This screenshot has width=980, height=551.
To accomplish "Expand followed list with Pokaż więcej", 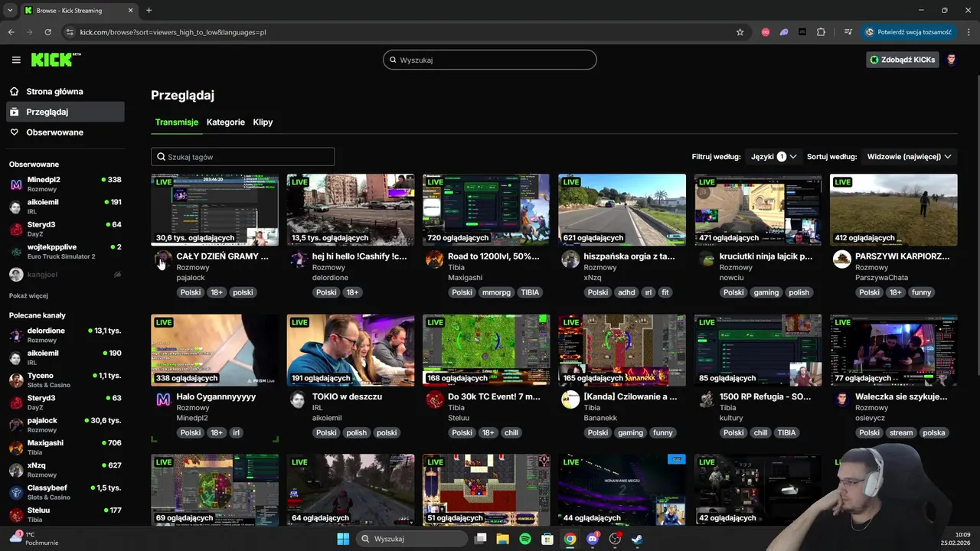I will pos(28,295).
